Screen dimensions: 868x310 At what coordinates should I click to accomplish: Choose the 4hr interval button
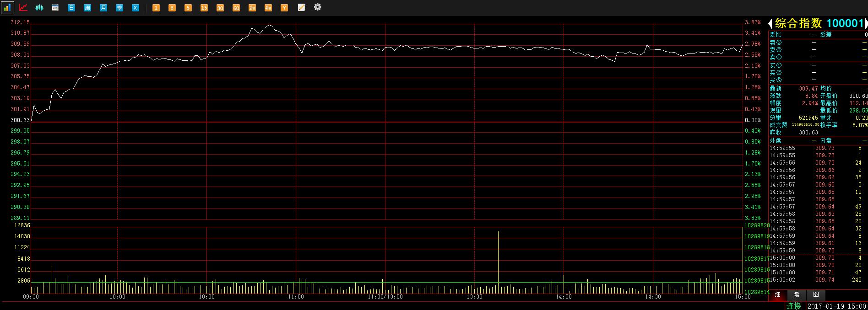268,8
